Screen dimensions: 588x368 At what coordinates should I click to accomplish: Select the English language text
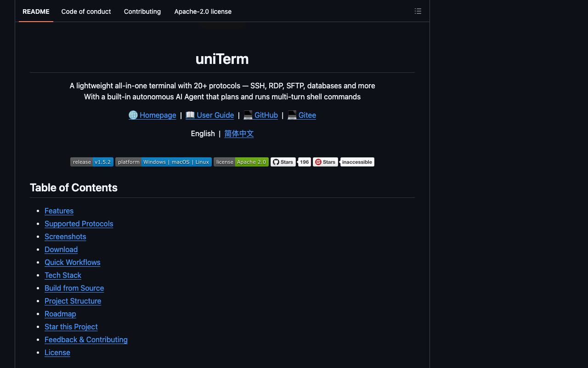pyautogui.click(x=203, y=133)
